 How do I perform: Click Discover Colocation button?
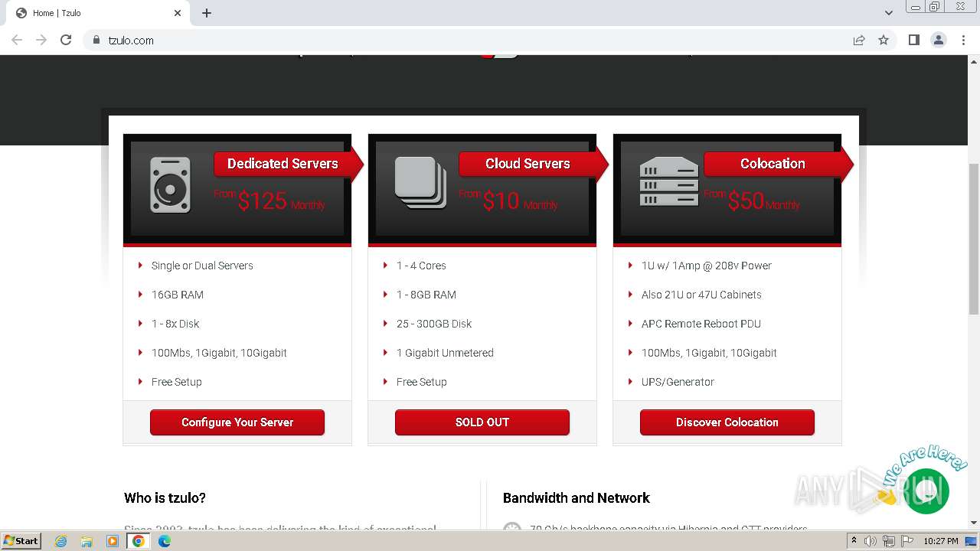tap(727, 422)
